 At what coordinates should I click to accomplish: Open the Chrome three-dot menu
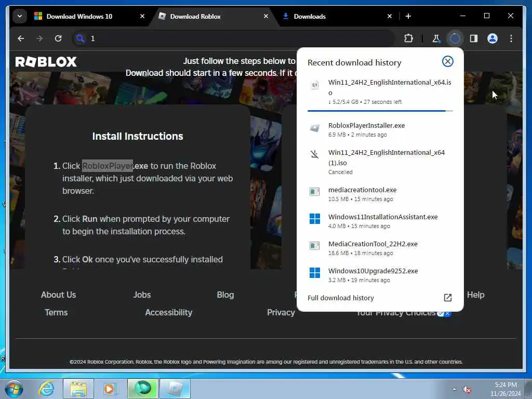(511, 38)
